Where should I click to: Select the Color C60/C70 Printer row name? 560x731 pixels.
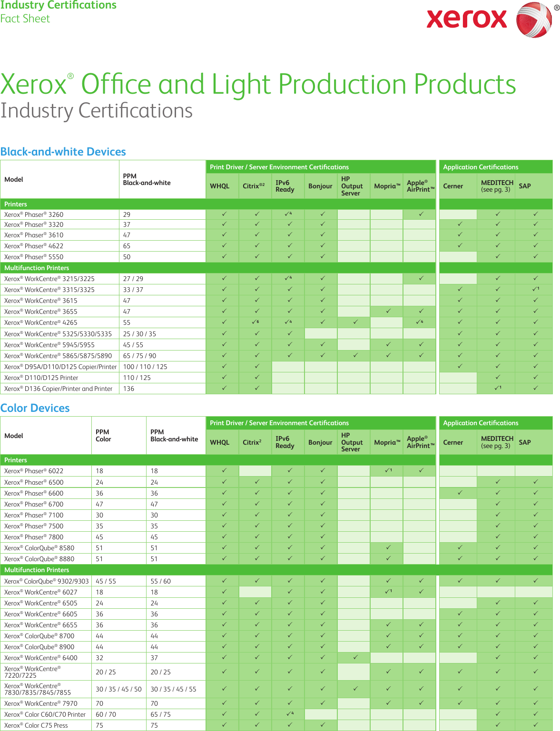pyautogui.click(x=45, y=714)
